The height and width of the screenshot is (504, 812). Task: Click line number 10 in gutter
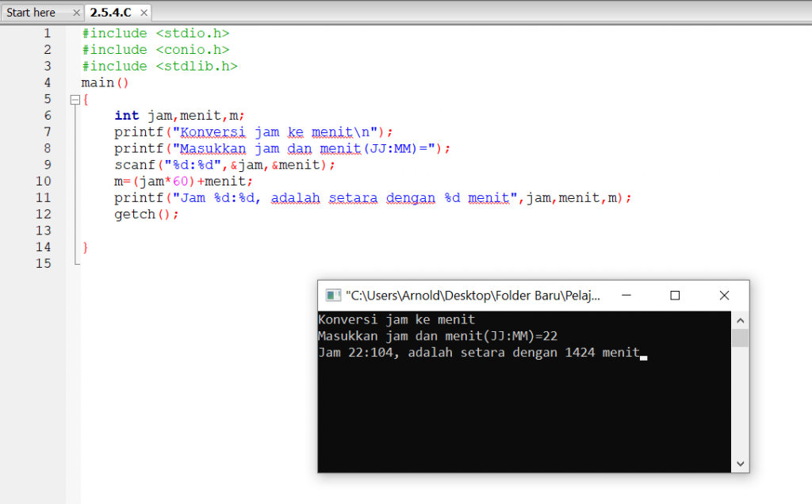pyautogui.click(x=44, y=181)
